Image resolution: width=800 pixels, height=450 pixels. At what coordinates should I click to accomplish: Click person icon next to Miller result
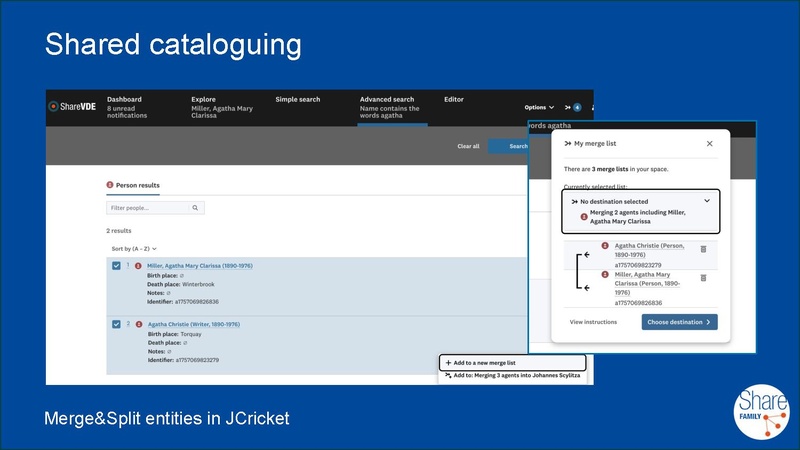[139, 265]
